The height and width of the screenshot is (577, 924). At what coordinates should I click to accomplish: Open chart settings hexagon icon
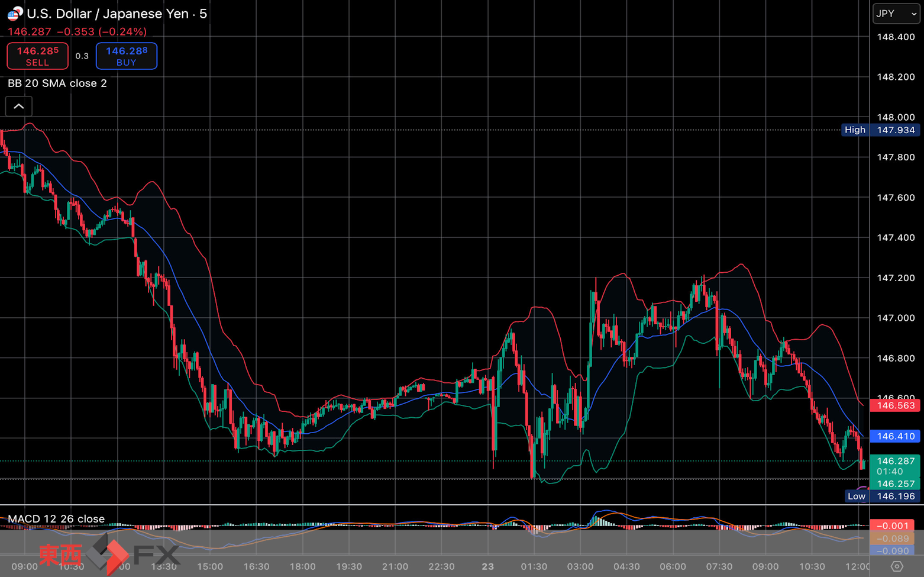(897, 566)
